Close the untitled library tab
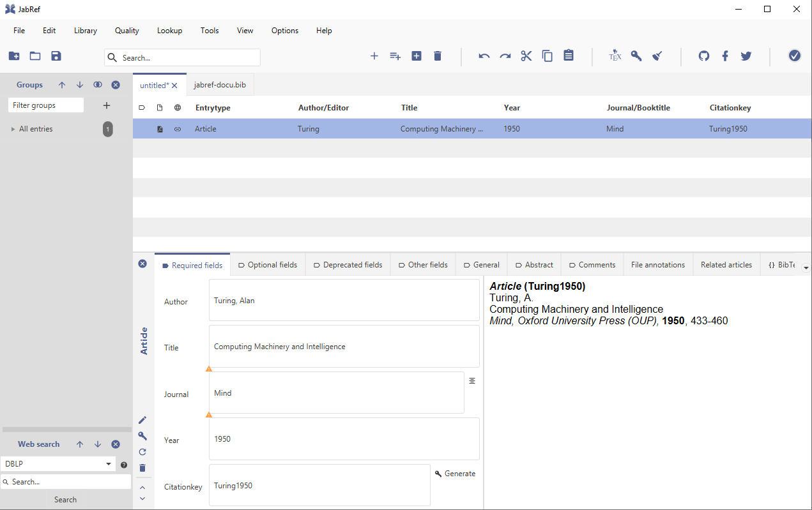 pyautogui.click(x=174, y=86)
